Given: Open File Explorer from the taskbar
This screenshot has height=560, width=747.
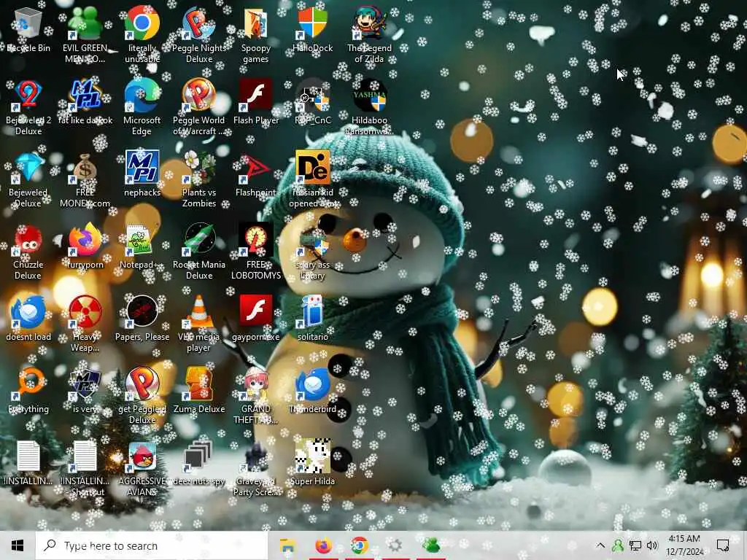Looking at the screenshot, I should pos(287,545).
